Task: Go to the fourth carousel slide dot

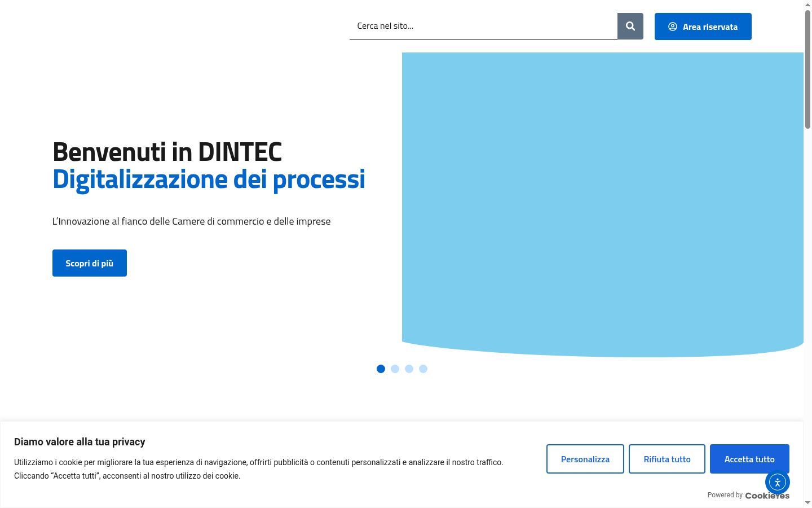Action: (x=423, y=369)
